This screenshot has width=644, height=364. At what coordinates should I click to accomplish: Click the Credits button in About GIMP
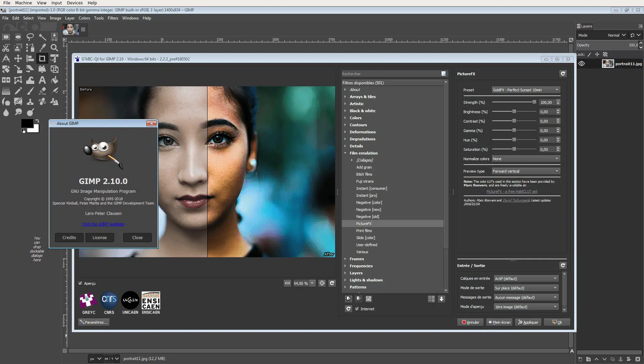[69, 237]
